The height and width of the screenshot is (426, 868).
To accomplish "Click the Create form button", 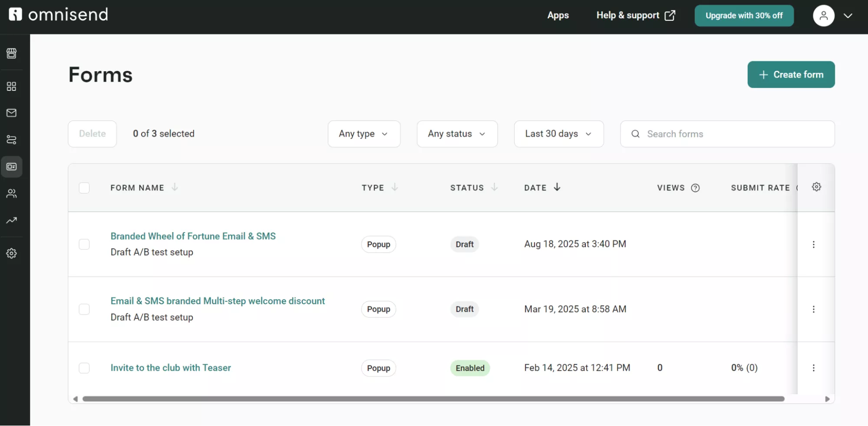I will click(x=791, y=74).
